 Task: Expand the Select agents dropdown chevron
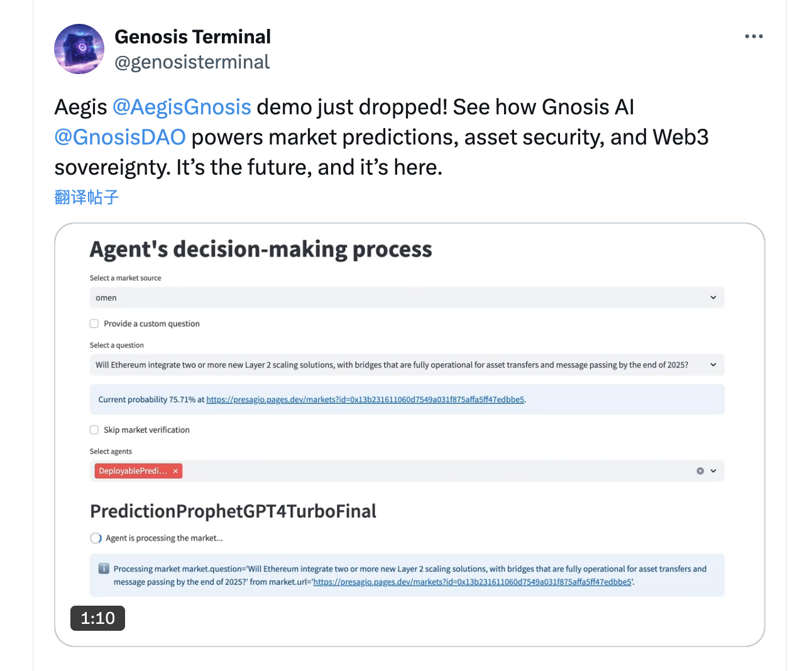713,471
